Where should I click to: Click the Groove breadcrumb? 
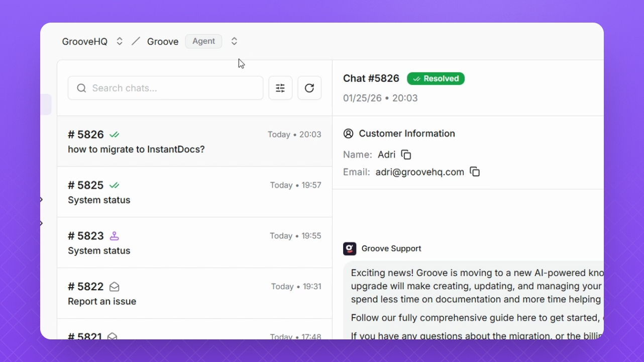click(x=163, y=42)
